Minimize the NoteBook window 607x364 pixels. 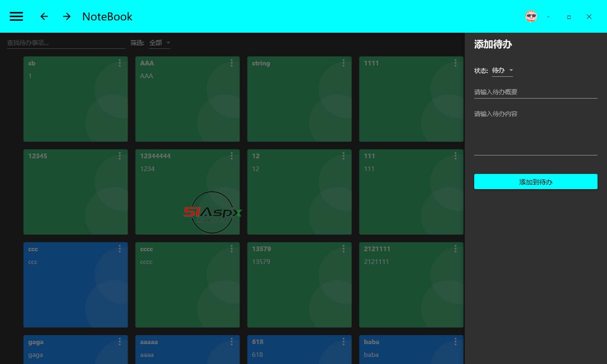point(549,17)
